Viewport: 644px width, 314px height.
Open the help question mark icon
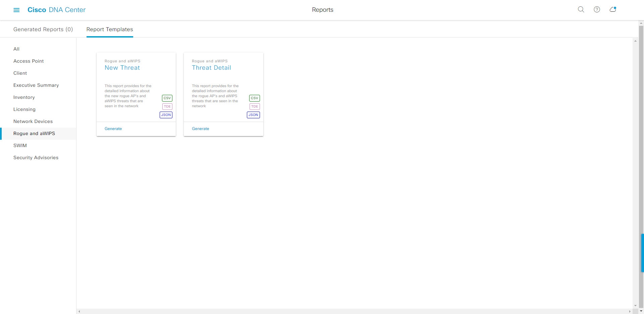click(x=597, y=10)
